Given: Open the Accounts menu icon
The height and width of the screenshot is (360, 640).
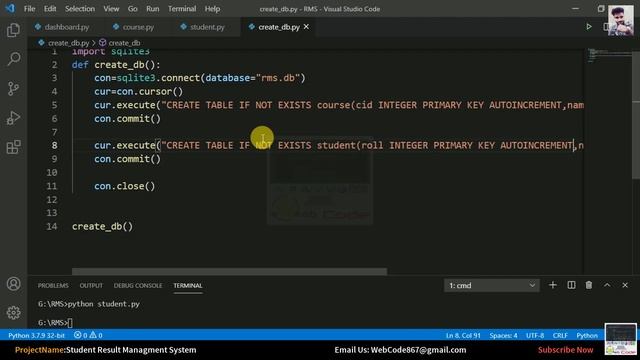Looking at the screenshot, I should 13,284.
